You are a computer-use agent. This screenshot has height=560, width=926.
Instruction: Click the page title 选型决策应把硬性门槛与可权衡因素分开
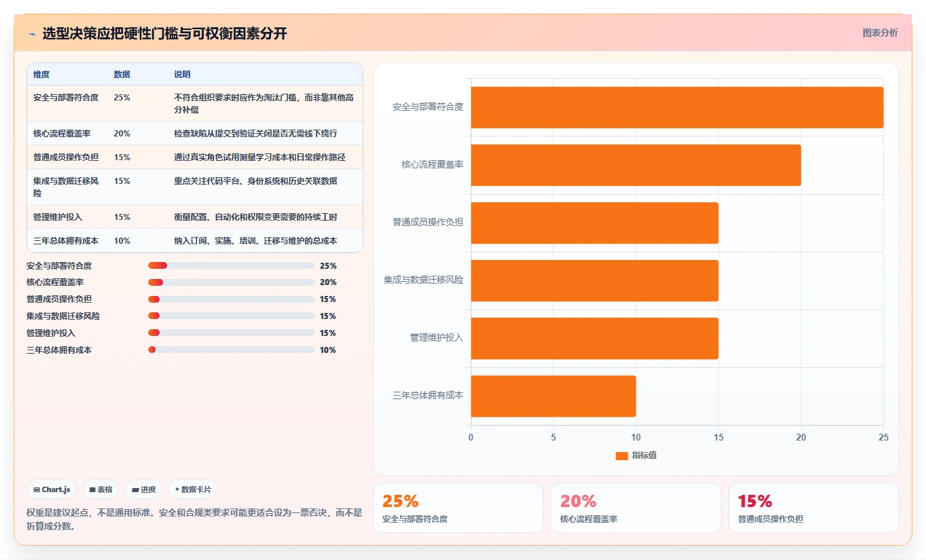(x=164, y=33)
